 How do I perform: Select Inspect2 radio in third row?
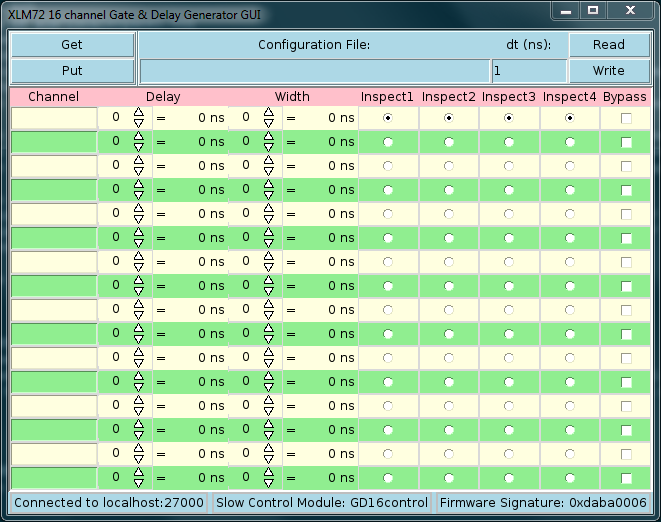449,166
